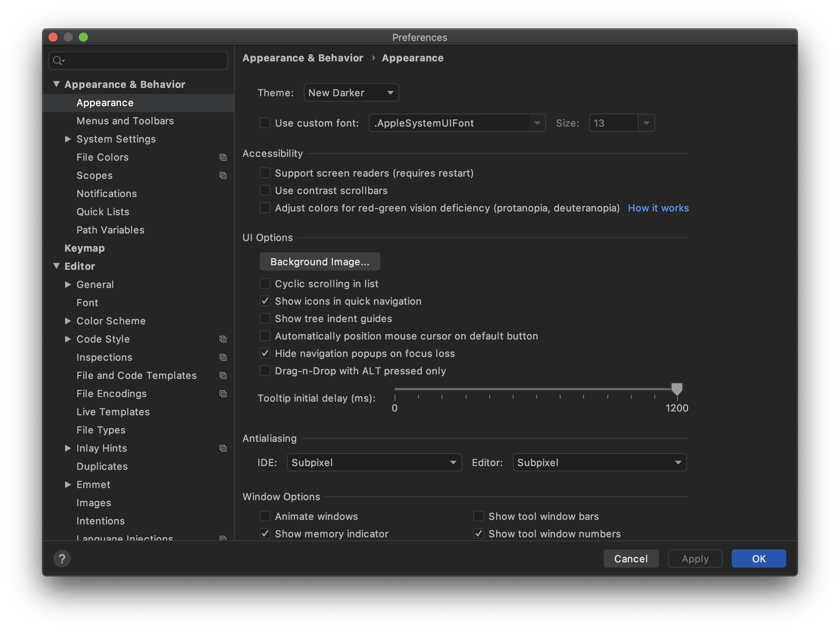
Task: Open the Keymap settings page
Action: [84, 248]
